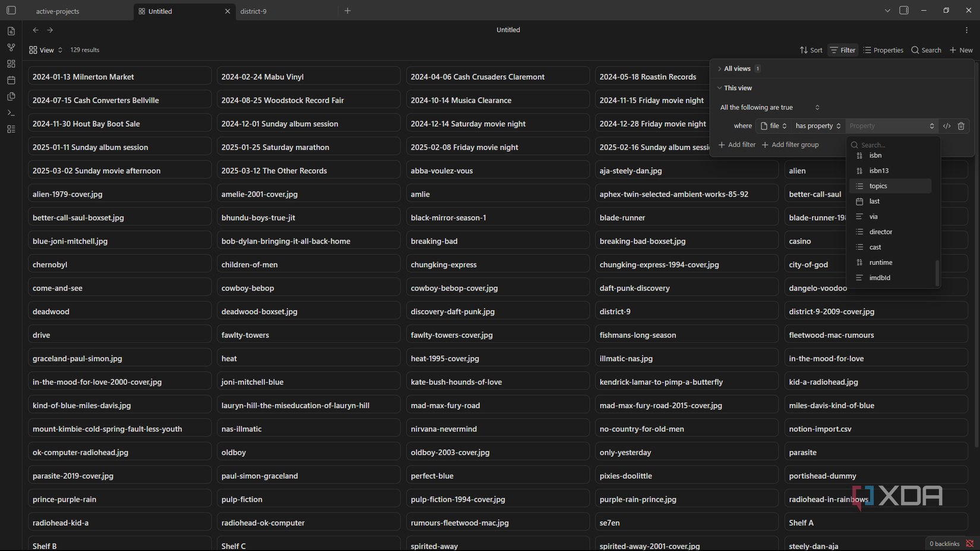
Task: Toggle the left sidebar panel icon
Action: pos(11,10)
